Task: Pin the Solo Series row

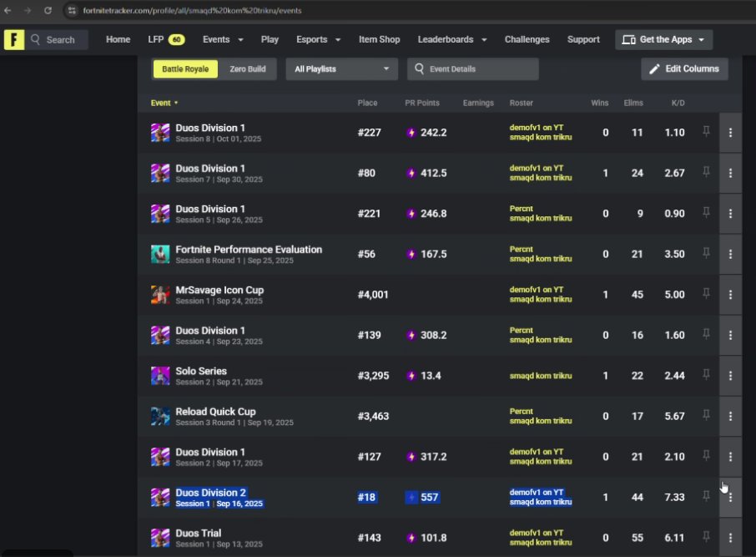Action: 706,375
